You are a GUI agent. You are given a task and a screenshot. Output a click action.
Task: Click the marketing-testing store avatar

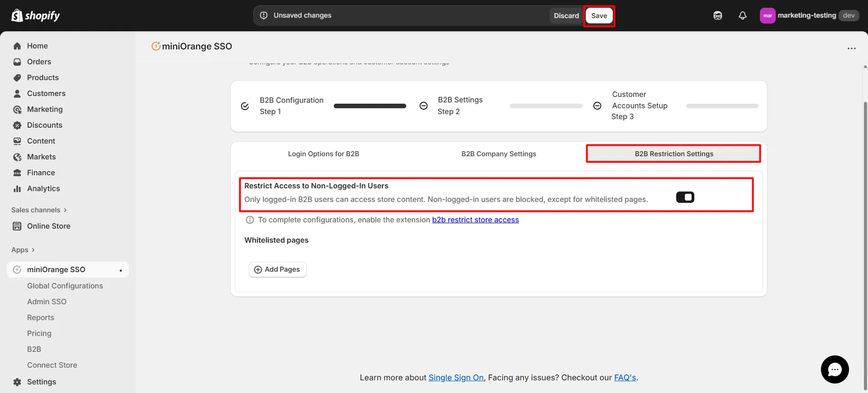coord(768,15)
